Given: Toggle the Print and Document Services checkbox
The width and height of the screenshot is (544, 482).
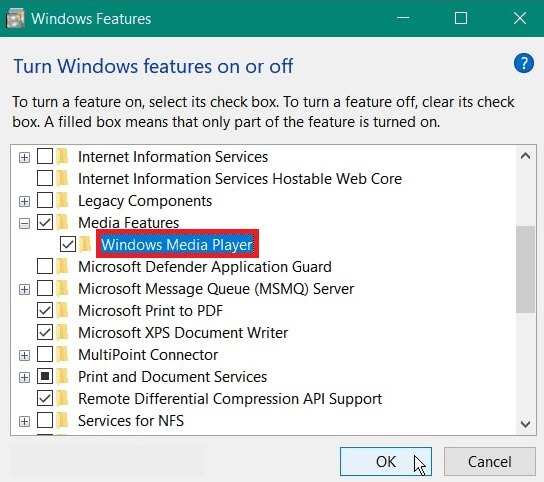Looking at the screenshot, I should coord(45,377).
